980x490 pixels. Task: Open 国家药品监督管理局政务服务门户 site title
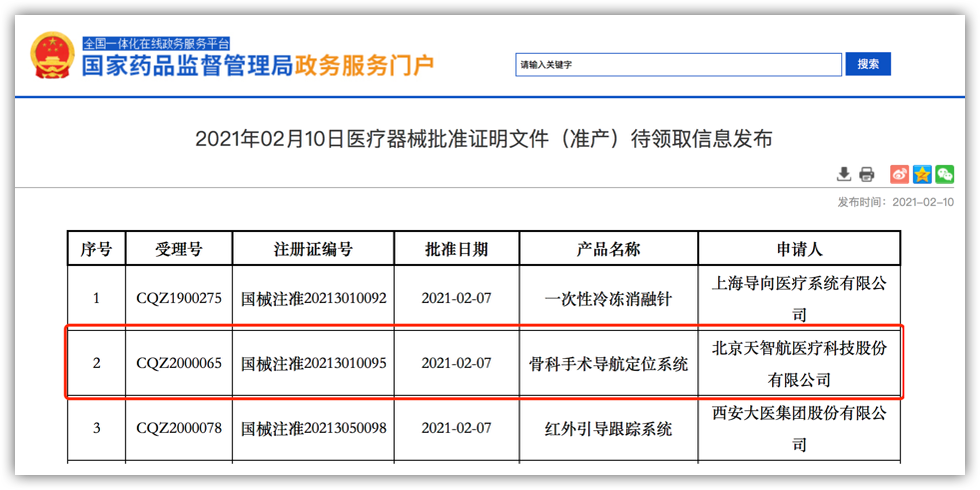[x=258, y=66]
